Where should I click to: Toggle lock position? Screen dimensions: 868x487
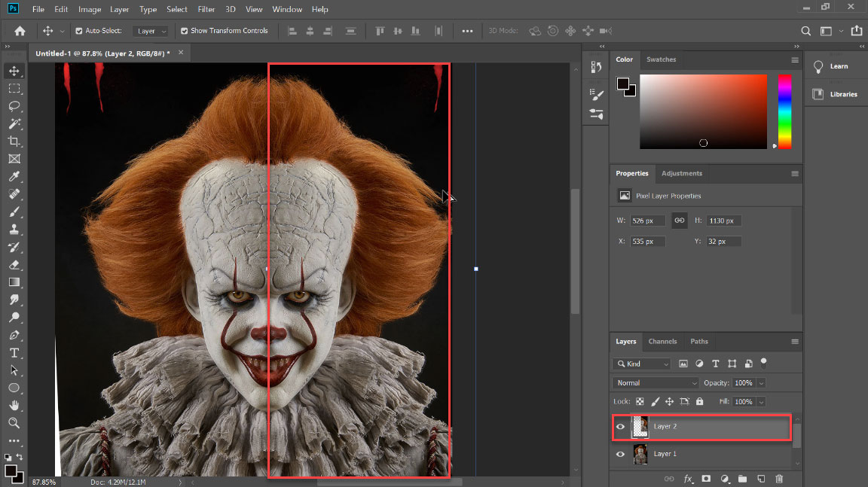669,402
